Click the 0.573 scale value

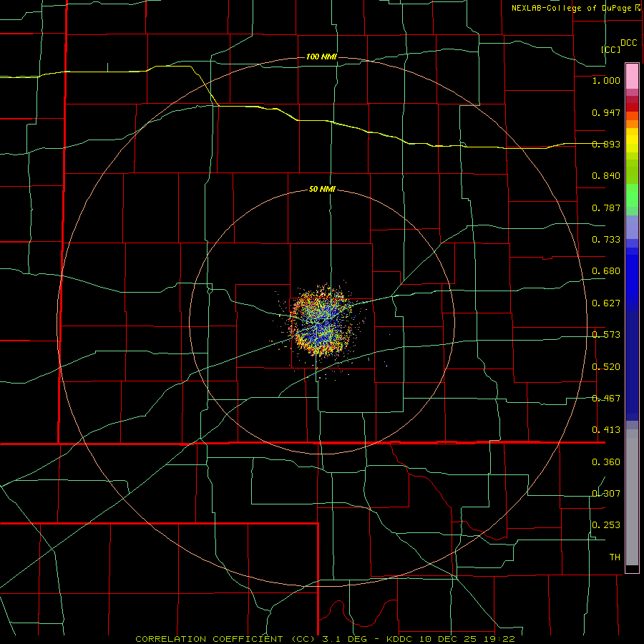click(606, 335)
